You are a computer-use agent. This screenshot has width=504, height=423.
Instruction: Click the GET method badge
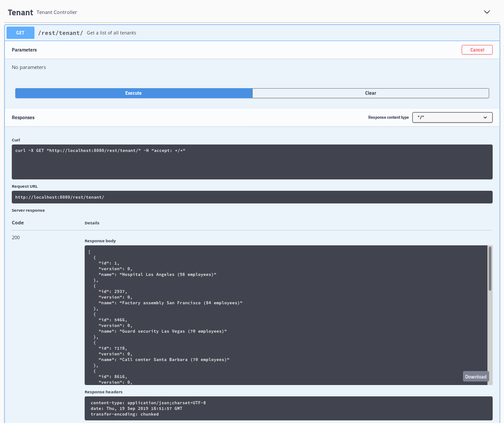(x=20, y=33)
